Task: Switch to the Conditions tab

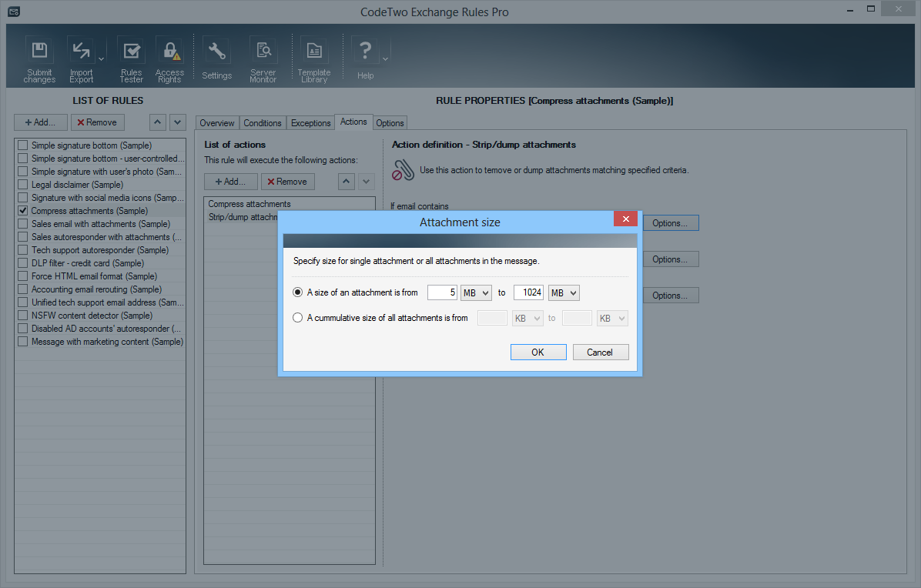Action: tap(263, 123)
